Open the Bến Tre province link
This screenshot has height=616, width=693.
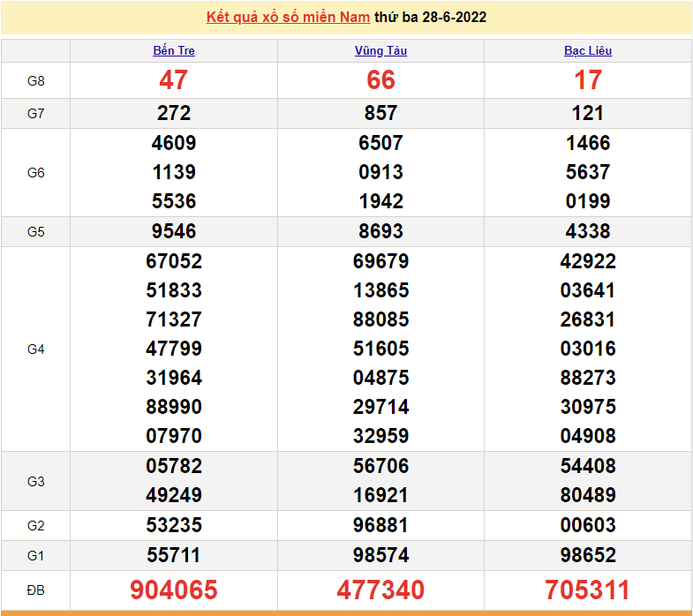pos(174,51)
